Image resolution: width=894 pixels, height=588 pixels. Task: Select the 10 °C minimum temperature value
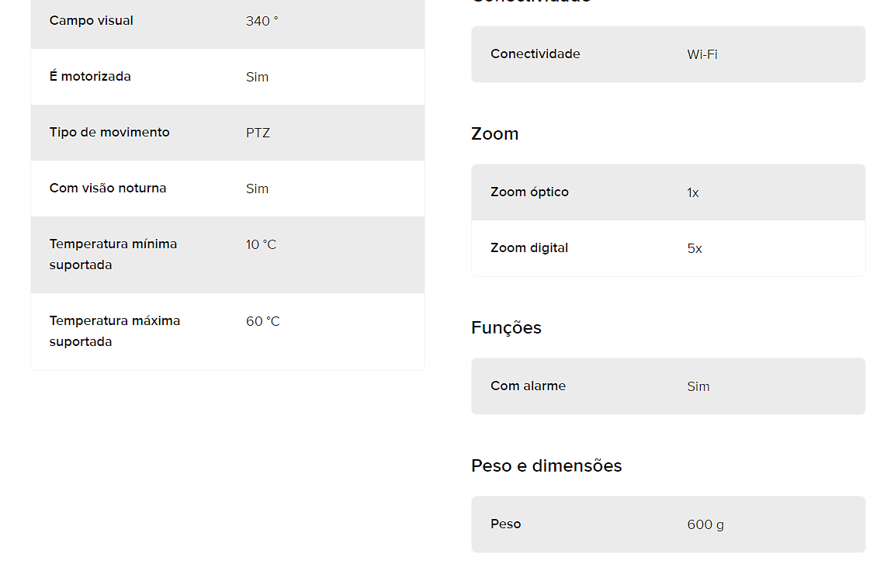tap(261, 244)
